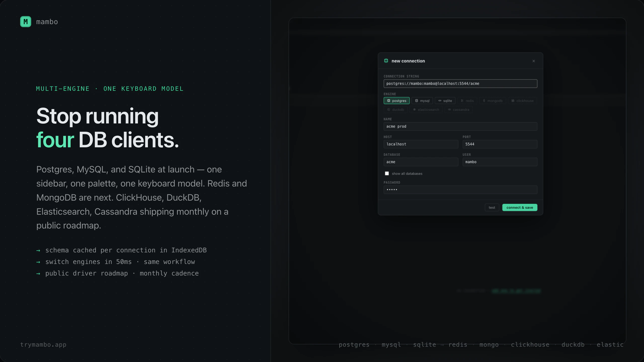Viewport: 644px width, 362px height.
Task: Click elastic in the bottom engine list
Action: [610, 345]
